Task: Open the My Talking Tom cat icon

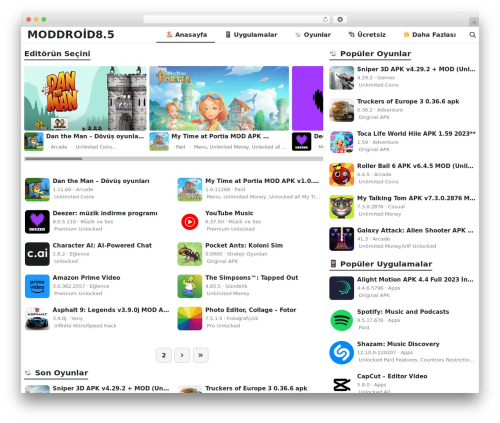Action: tap(342, 207)
